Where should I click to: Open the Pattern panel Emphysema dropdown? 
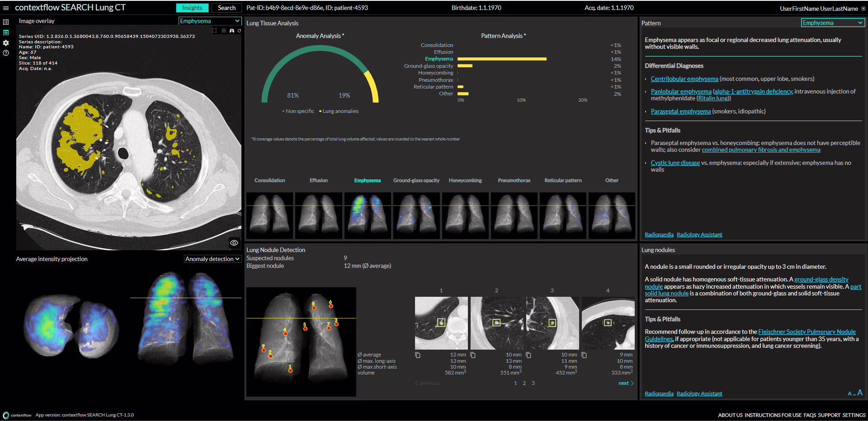832,23
